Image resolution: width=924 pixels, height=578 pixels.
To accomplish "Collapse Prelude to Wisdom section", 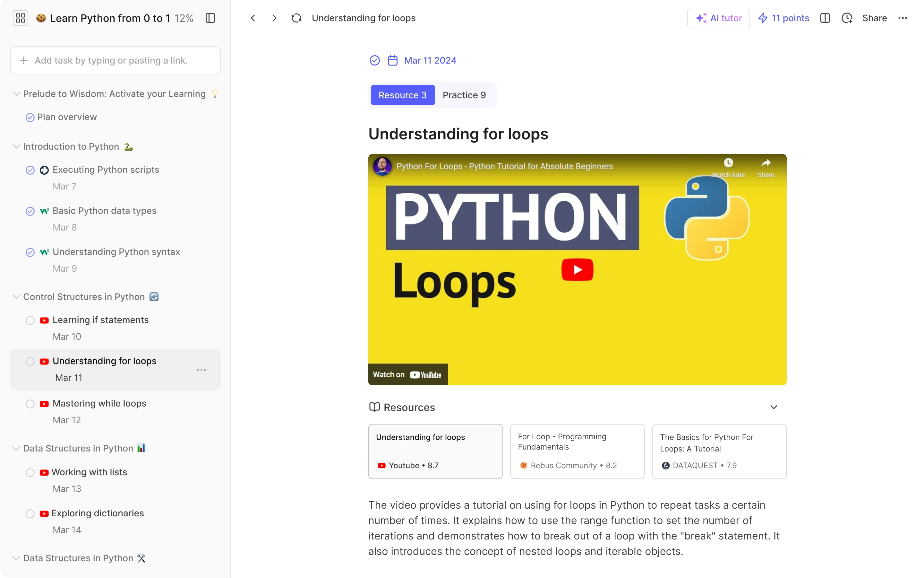I will (x=16, y=94).
